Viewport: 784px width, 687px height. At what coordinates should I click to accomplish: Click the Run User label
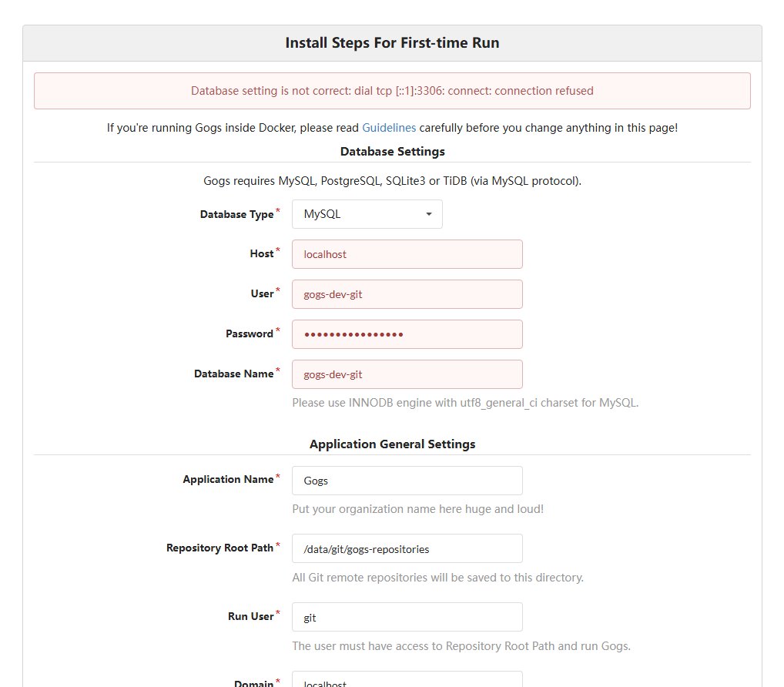tap(250, 616)
